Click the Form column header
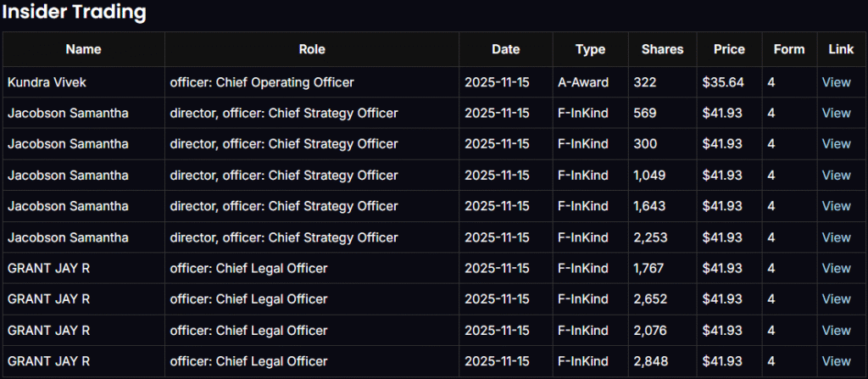 [x=789, y=49]
